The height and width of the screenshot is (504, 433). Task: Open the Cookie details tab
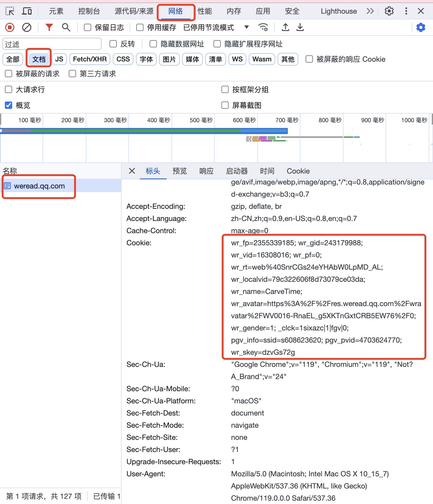pos(298,171)
